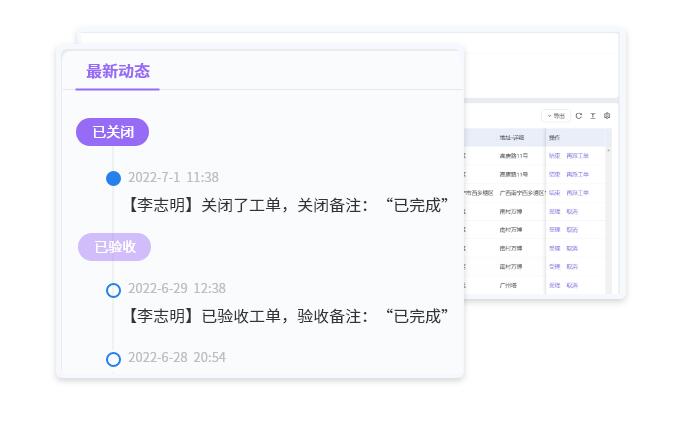Open the column settings gear icon
Screen dimensions: 680x432
tap(607, 116)
